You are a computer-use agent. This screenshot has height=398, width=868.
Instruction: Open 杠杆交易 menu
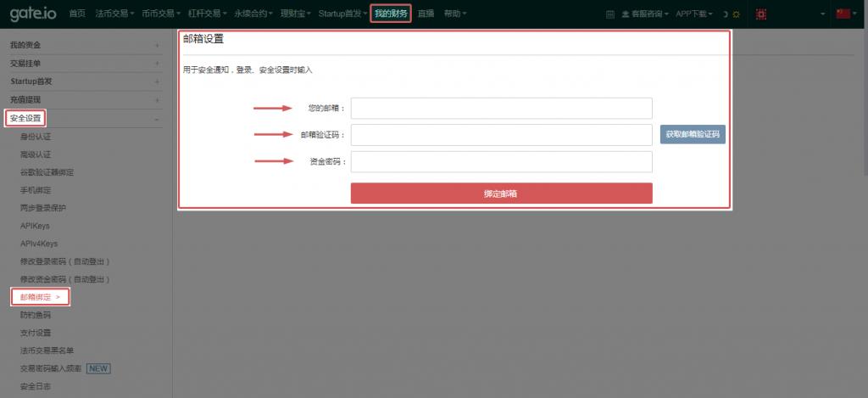tap(208, 14)
